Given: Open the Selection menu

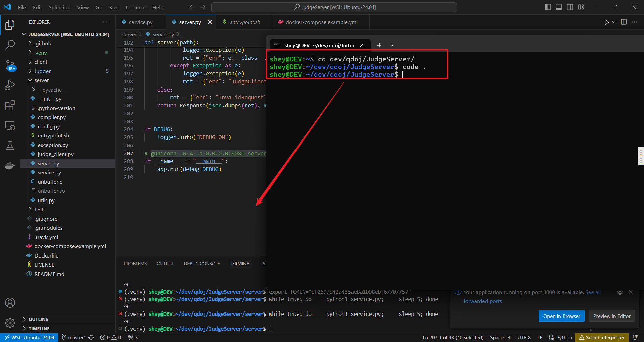Looking at the screenshot, I should (59, 7).
